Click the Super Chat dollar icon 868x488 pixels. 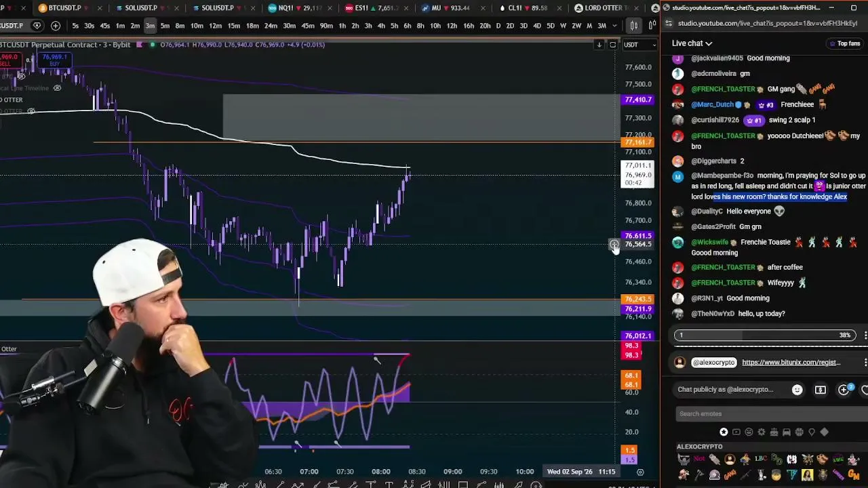coord(821,390)
